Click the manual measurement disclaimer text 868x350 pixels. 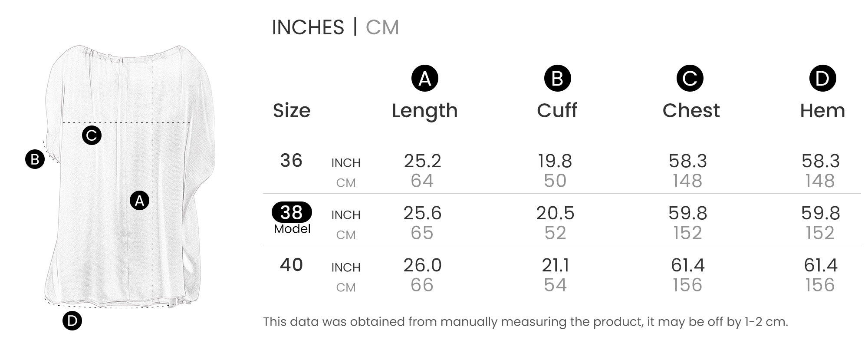526,322
